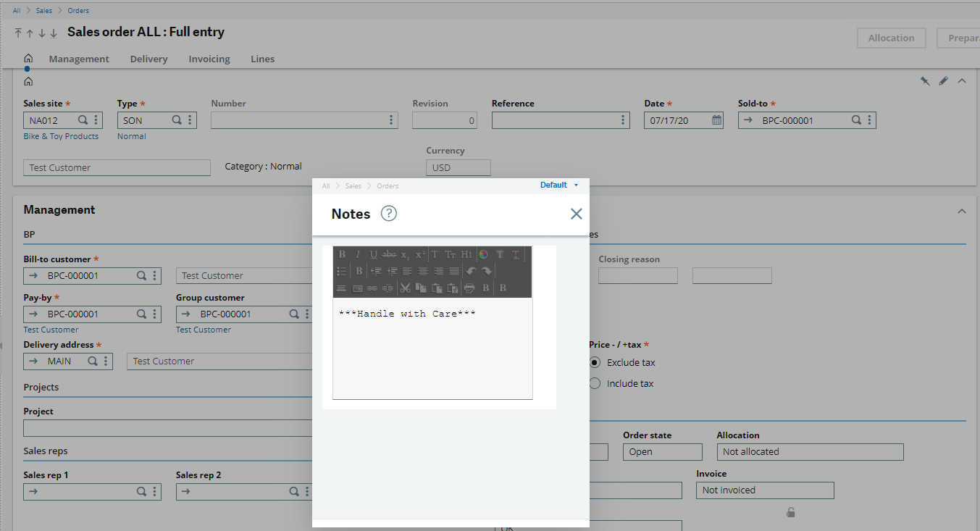Switch to the Invoicing tab
This screenshot has height=531, width=980.
(x=209, y=59)
